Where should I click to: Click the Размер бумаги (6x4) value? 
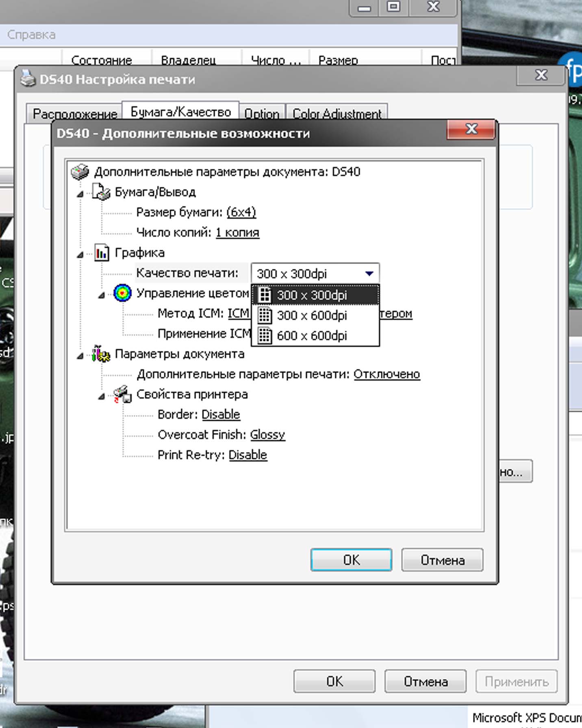pos(241,212)
